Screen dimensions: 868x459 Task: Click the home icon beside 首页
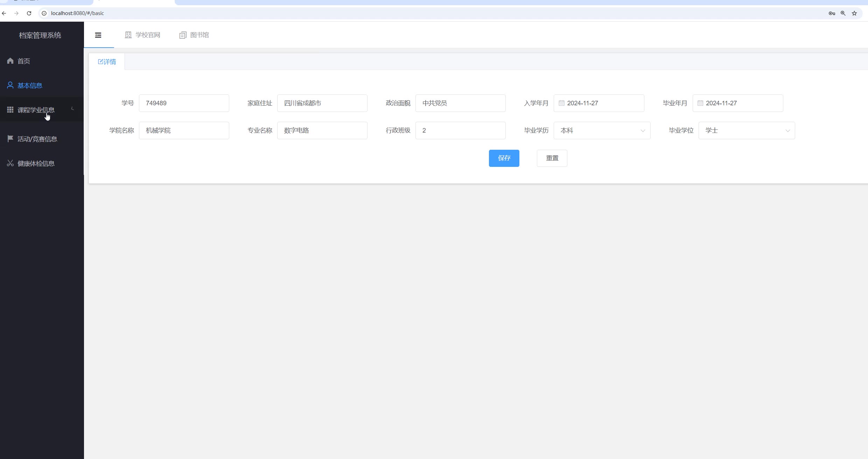pyautogui.click(x=10, y=61)
